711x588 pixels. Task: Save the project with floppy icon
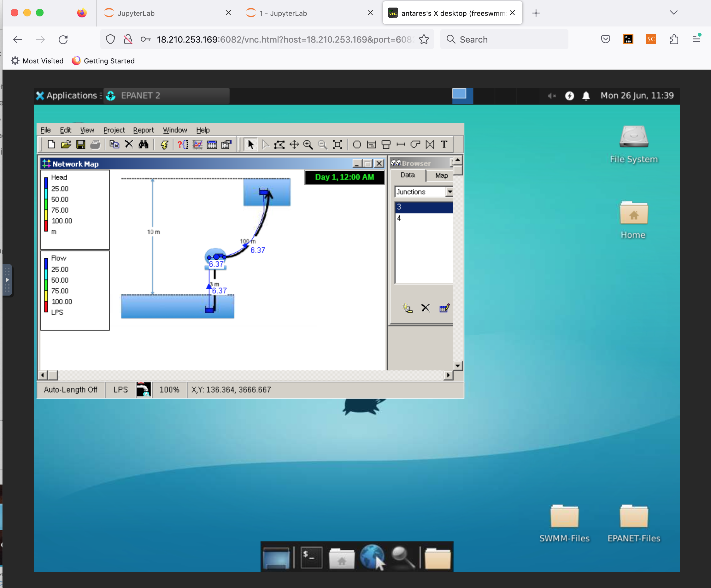(x=80, y=144)
